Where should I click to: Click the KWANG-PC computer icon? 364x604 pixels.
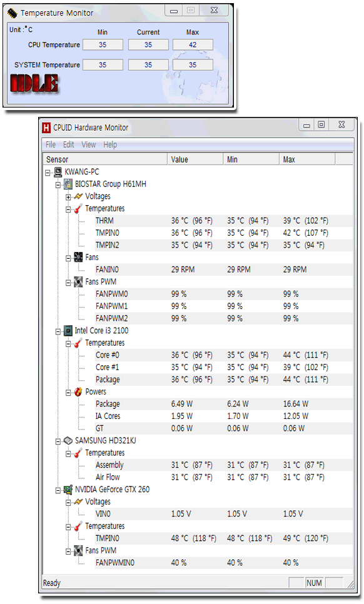58,171
